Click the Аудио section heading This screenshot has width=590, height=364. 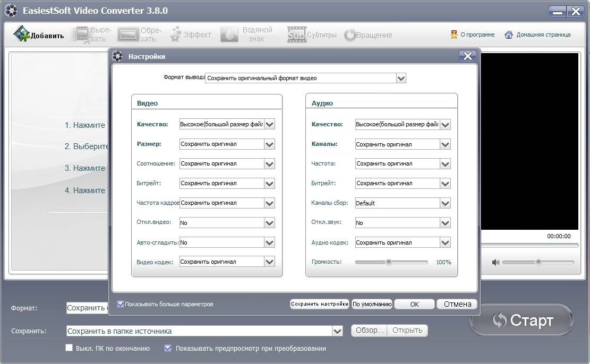pos(322,103)
